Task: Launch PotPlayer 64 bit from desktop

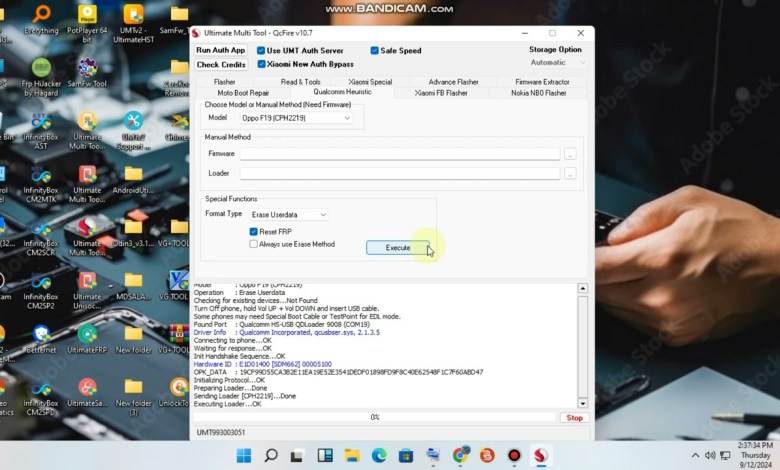Action: tap(87, 23)
